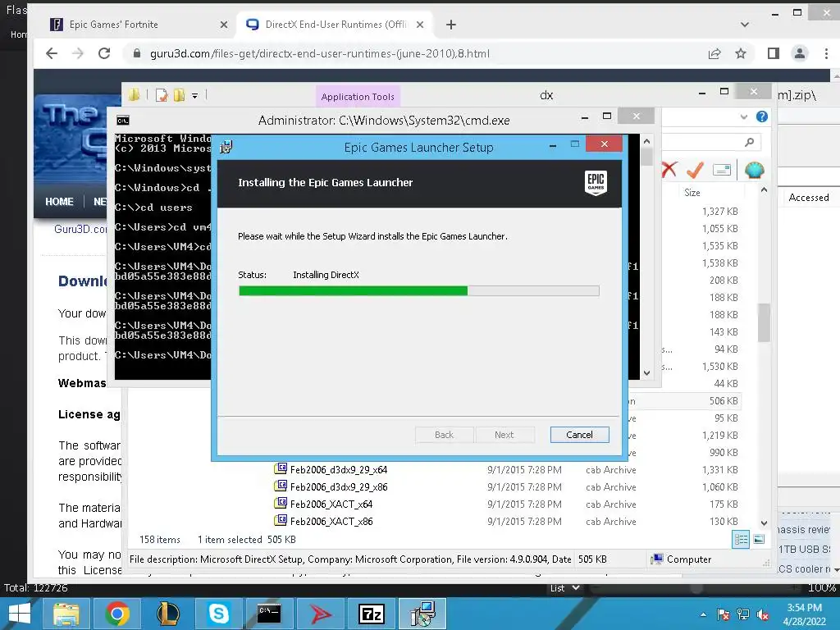Go forward in Chrome browser history
Viewport: 840px width, 630px height.
[x=78, y=53]
